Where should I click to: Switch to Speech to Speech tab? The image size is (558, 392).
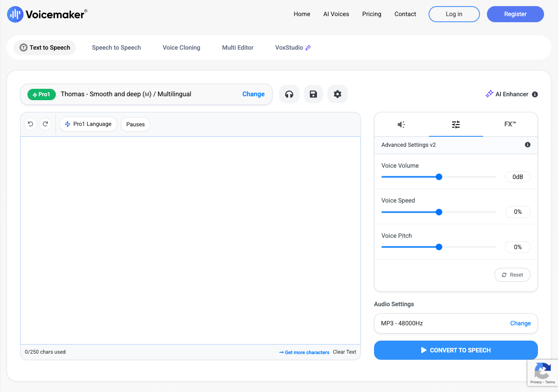point(116,47)
